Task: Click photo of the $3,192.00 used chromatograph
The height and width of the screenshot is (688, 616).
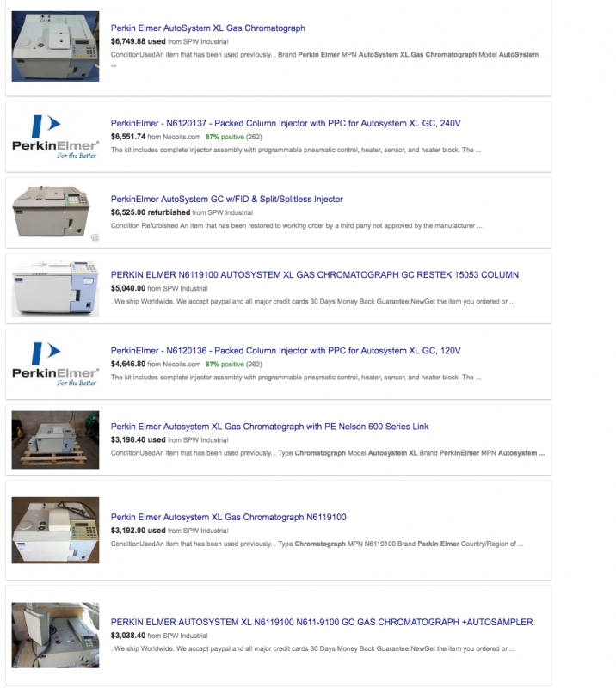Action: click(55, 530)
